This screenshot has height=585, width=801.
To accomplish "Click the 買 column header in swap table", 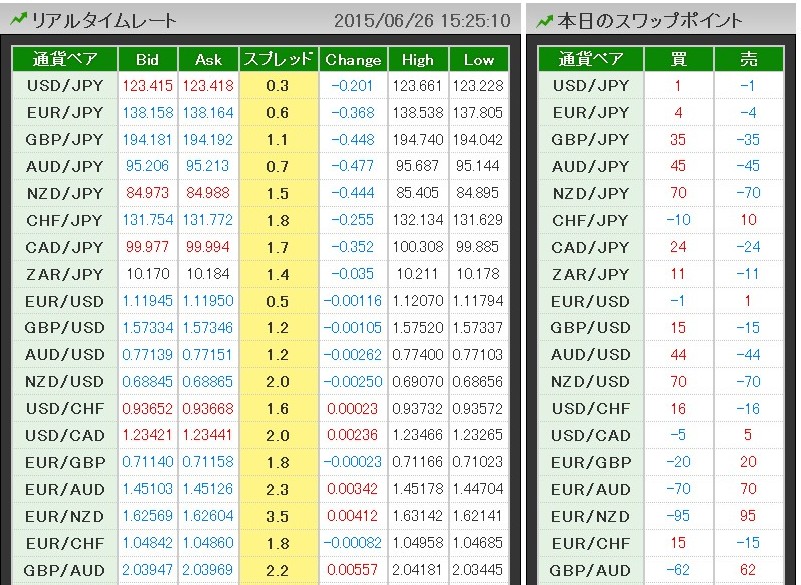I will click(678, 59).
